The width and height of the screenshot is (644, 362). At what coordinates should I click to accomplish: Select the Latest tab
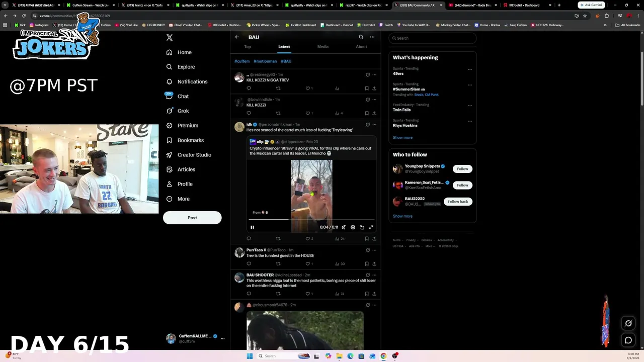tap(284, 47)
